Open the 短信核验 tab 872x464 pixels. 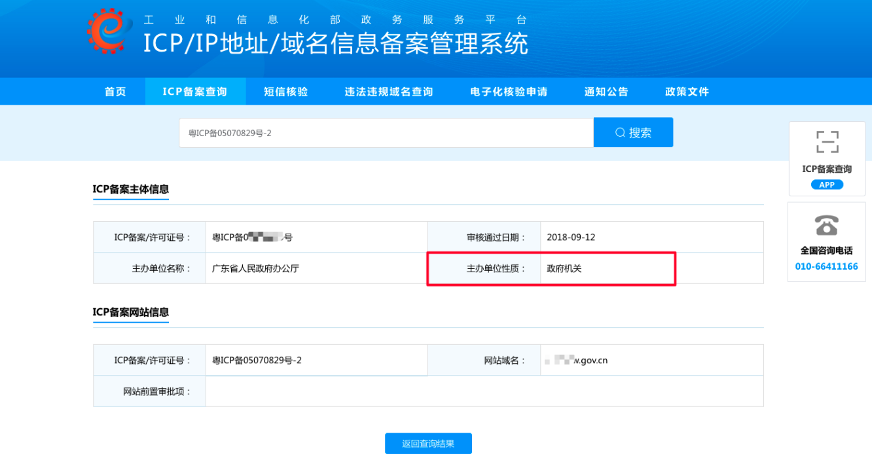(286, 92)
